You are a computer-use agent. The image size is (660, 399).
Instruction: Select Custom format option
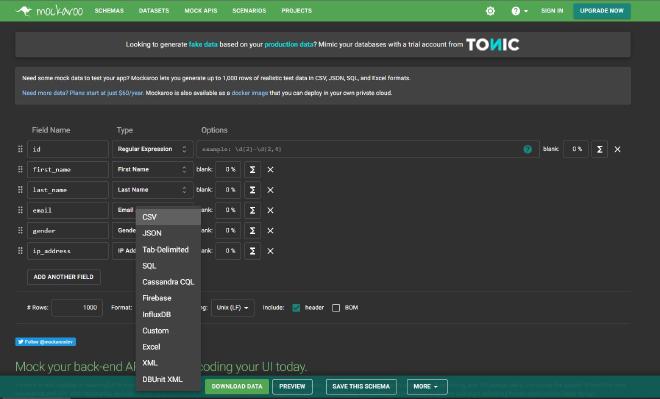pyautogui.click(x=168, y=331)
